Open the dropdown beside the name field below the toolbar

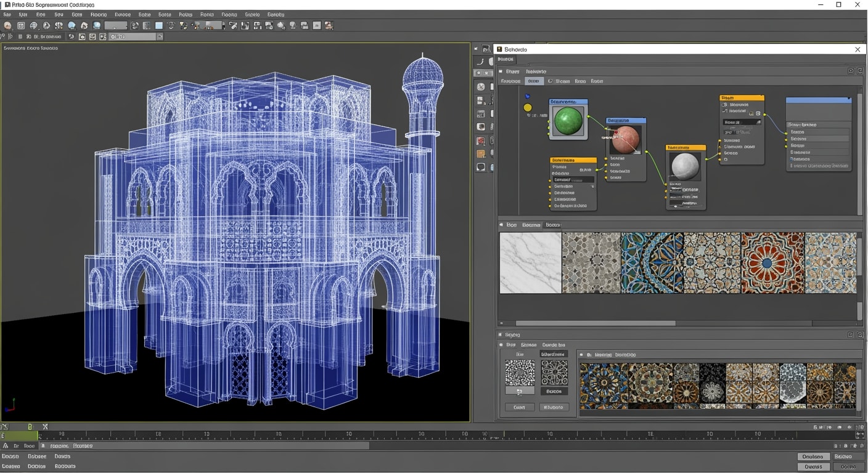click(x=159, y=36)
